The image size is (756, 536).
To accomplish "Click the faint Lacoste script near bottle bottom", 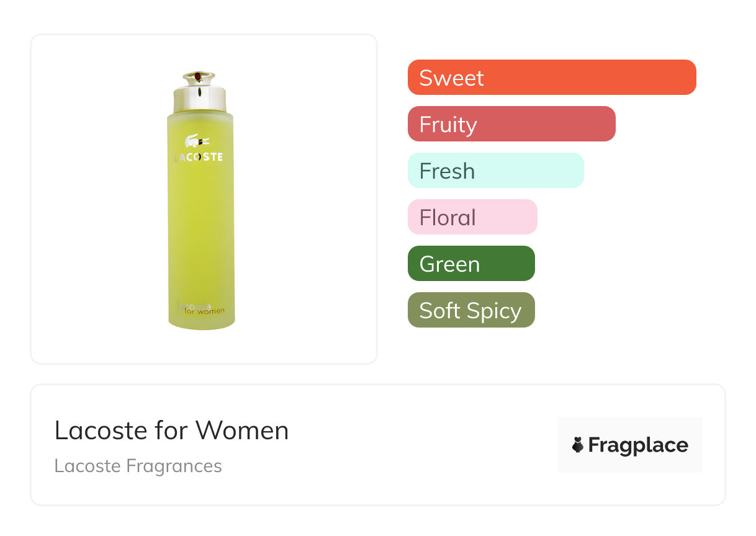I will pyautogui.click(x=194, y=305).
